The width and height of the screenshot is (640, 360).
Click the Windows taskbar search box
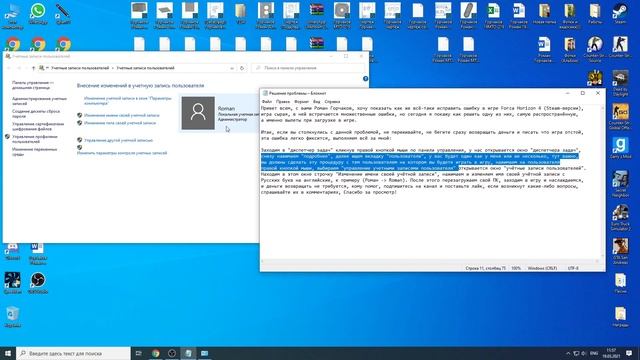point(73,353)
